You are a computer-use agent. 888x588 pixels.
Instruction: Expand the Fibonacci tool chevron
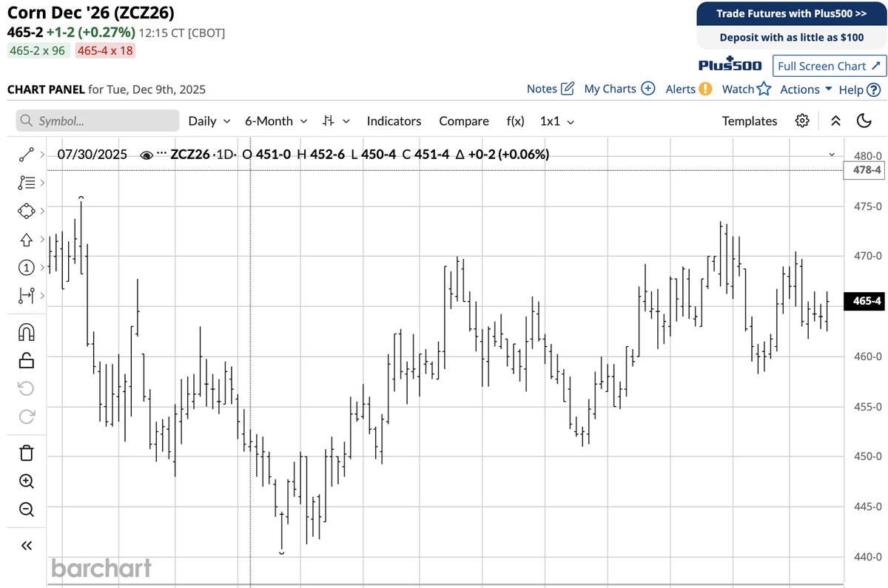[x=41, y=182]
